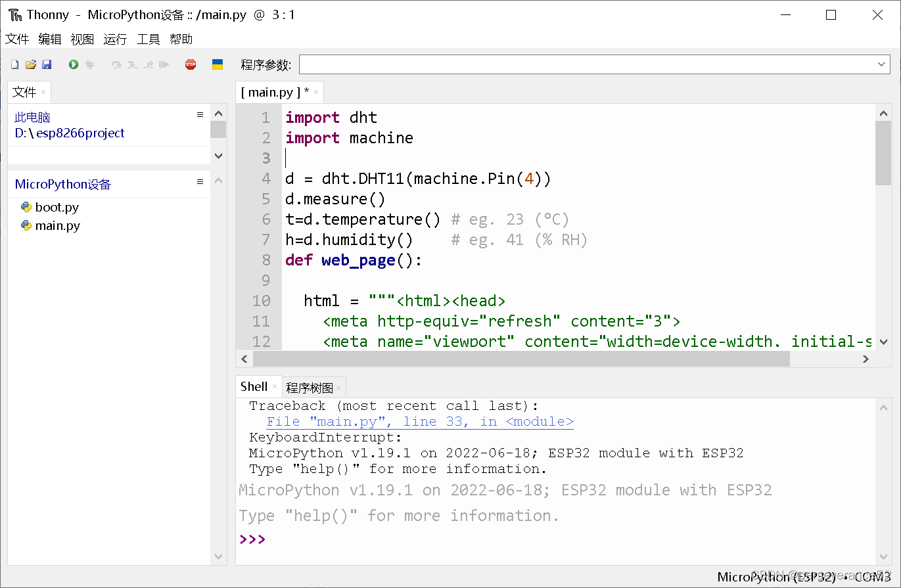Open the MicroPython设备 pane hamburger menu
Screen dimensions: 901x588
pyautogui.click(x=200, y=181)
